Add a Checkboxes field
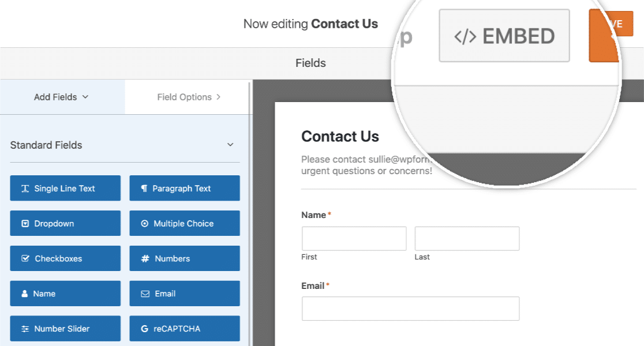This screenshot has width=644, height=346. point(65,258)
